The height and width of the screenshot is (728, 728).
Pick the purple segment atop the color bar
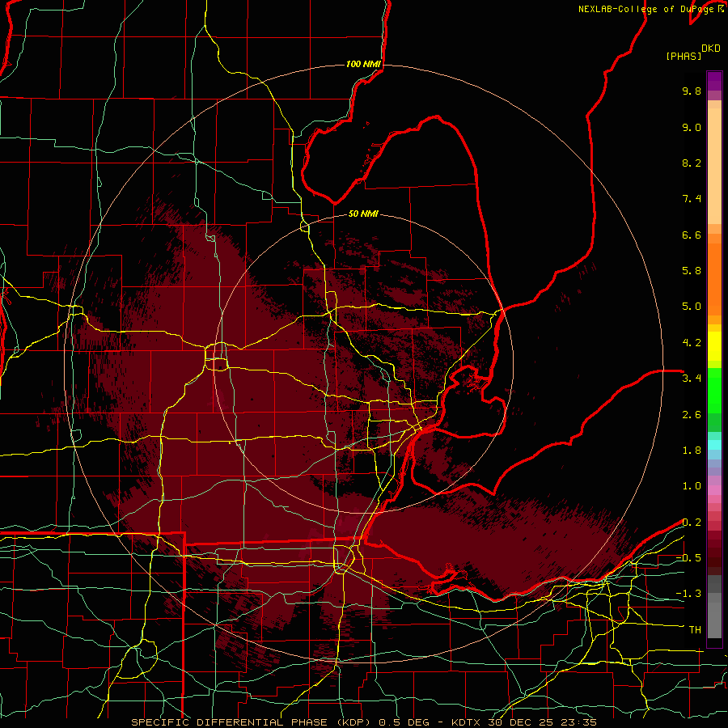click(714, 81)
